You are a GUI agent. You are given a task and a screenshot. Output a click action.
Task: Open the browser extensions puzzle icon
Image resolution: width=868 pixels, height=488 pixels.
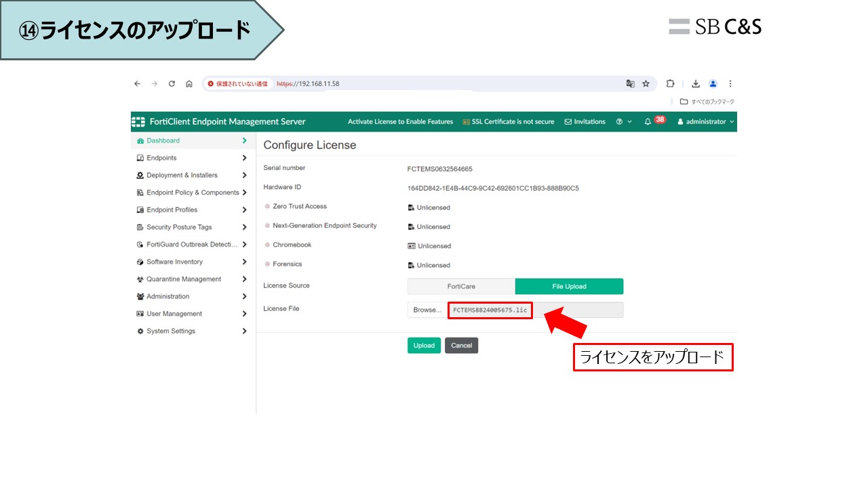(670, 84)
